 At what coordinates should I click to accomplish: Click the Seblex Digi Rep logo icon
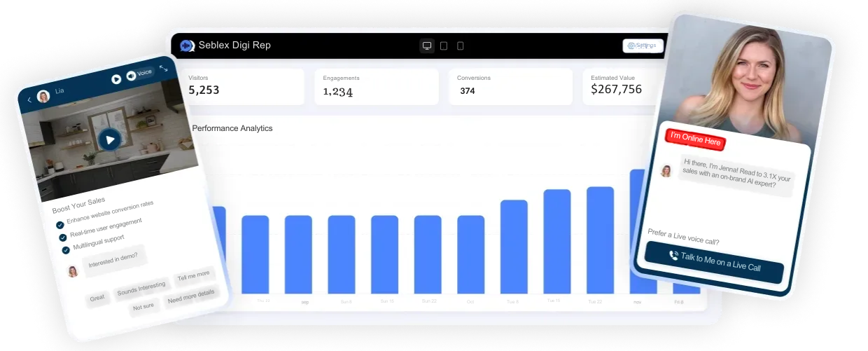coord(187,46)
